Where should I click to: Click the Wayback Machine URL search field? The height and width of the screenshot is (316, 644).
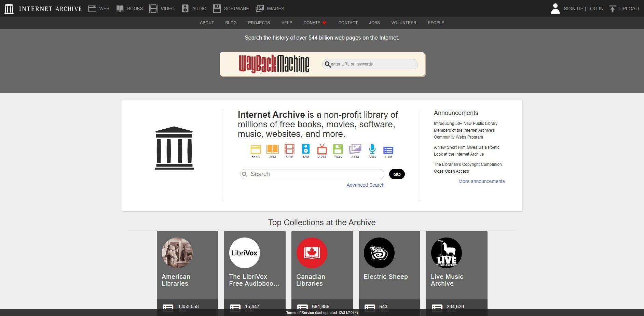point(370,64)
